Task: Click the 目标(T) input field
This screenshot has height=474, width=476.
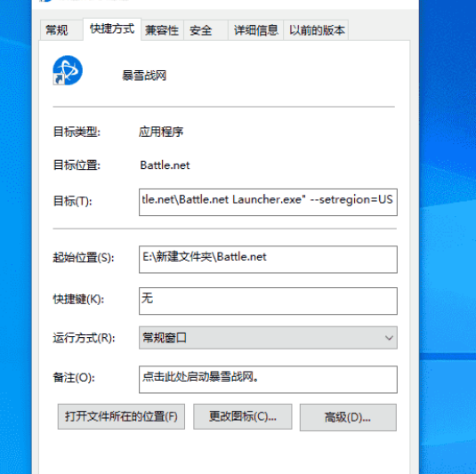Action: tap(268, 202)
